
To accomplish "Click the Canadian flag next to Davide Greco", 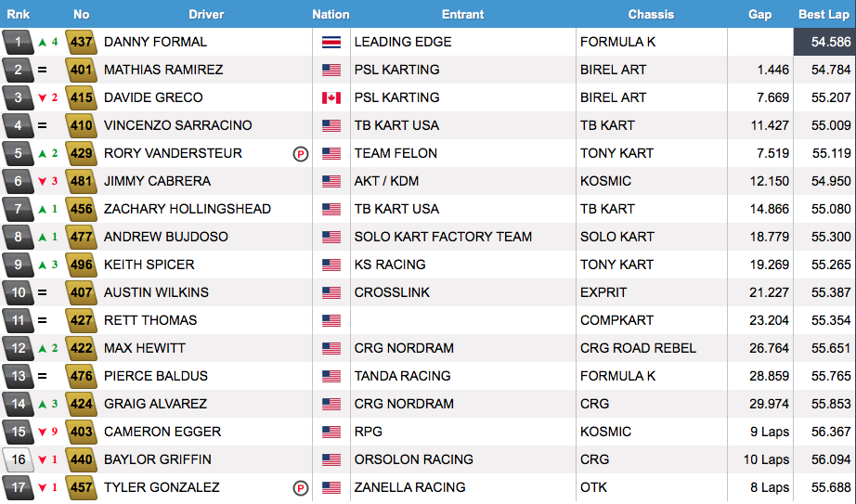I will tap(331, 97).
